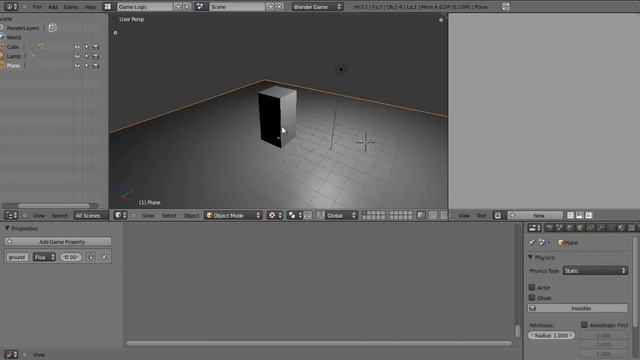640x360 pixels.
Task: Click the Info editor type icon
Action: (11, 7)
